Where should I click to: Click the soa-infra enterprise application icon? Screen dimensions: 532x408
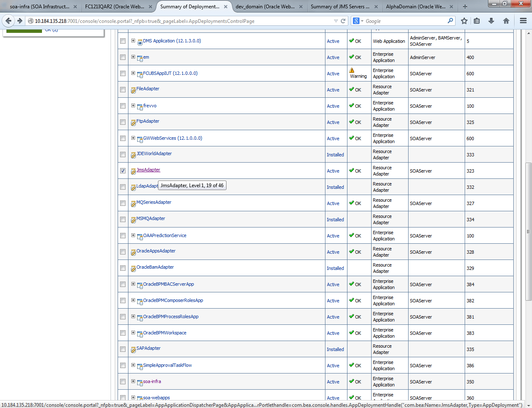point(140,383)
